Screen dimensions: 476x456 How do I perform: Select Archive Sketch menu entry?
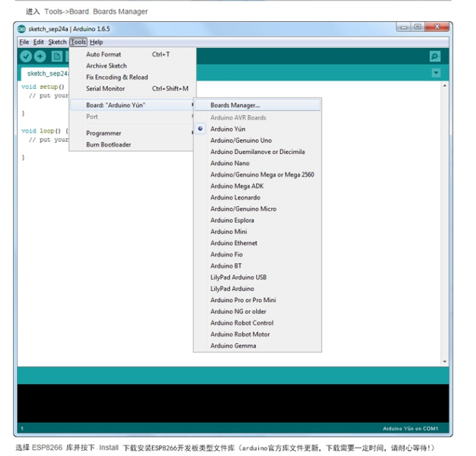tap(133, 66)
